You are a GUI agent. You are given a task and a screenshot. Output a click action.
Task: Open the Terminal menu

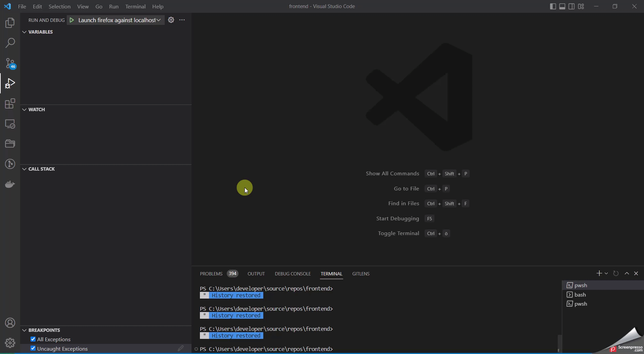click(x=135, y=6)
